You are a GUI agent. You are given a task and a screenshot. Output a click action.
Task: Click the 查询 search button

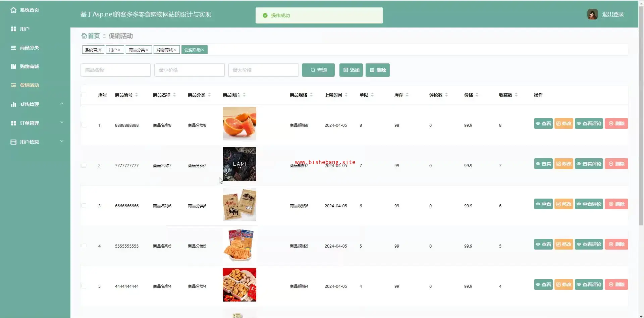pos(318,70)
